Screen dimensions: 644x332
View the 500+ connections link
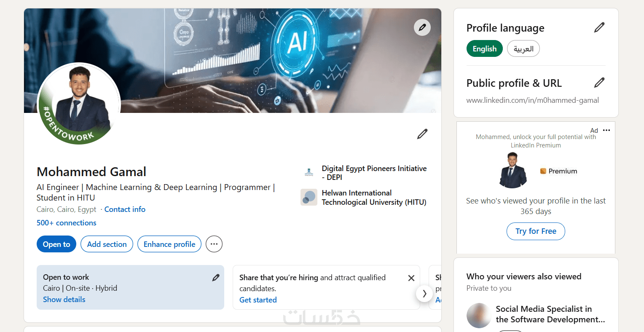67,223
